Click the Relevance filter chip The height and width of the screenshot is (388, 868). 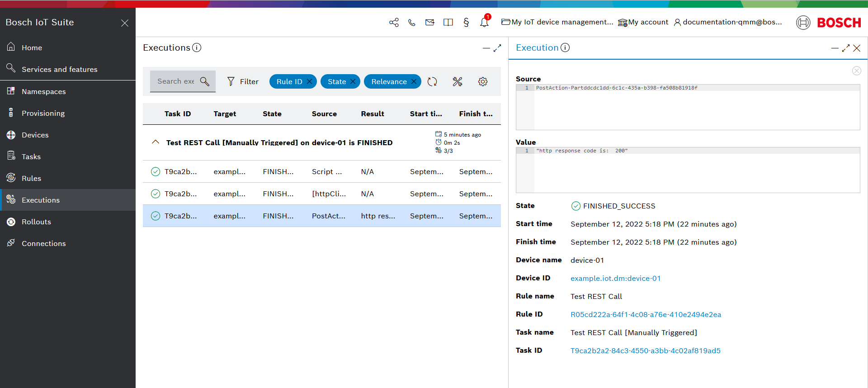click(389, 81)
